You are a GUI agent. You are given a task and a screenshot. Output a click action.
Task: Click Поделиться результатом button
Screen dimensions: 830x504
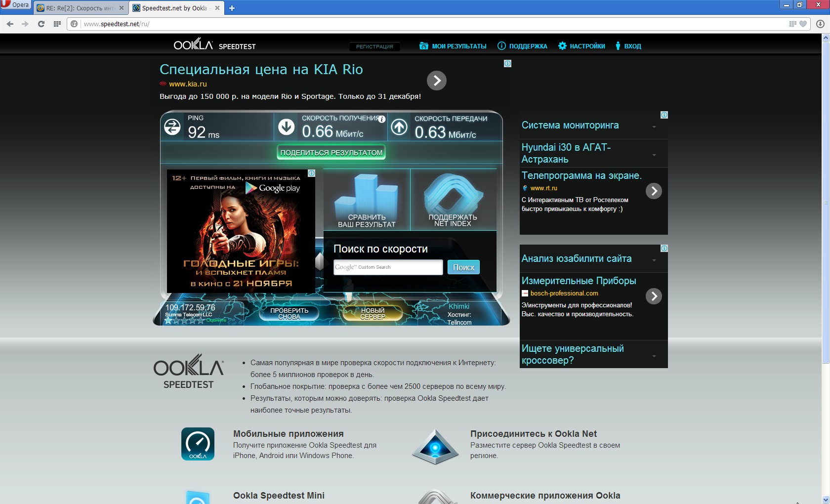click(x=331, y=153)
